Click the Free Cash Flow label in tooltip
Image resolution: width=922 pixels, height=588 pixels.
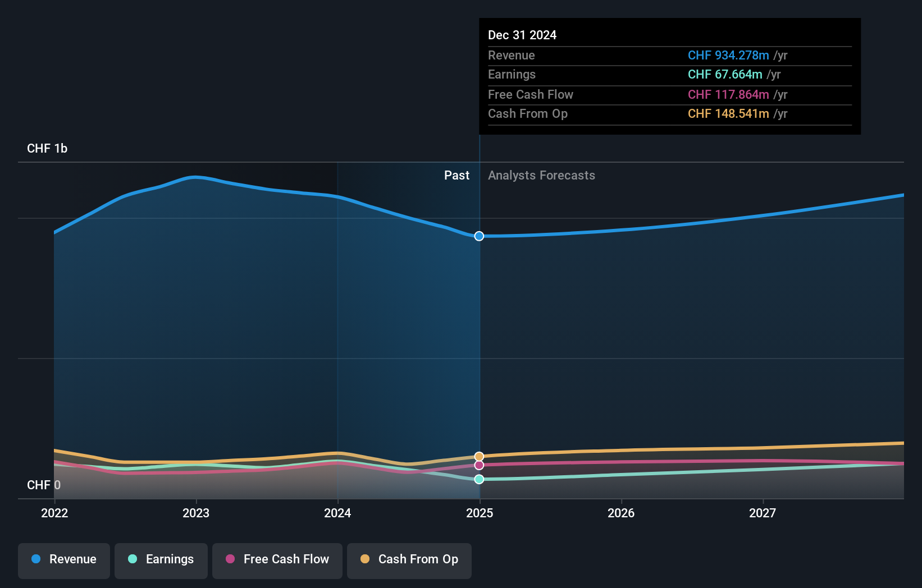click(531, 94)
